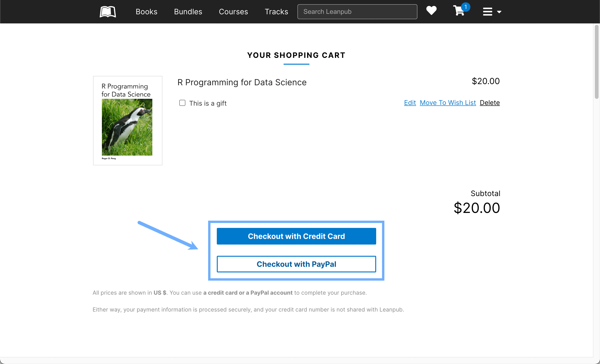Enable the 'This is a gift' checkbox
Viewport: 600px width, 364px height.
tap(182, 103)
